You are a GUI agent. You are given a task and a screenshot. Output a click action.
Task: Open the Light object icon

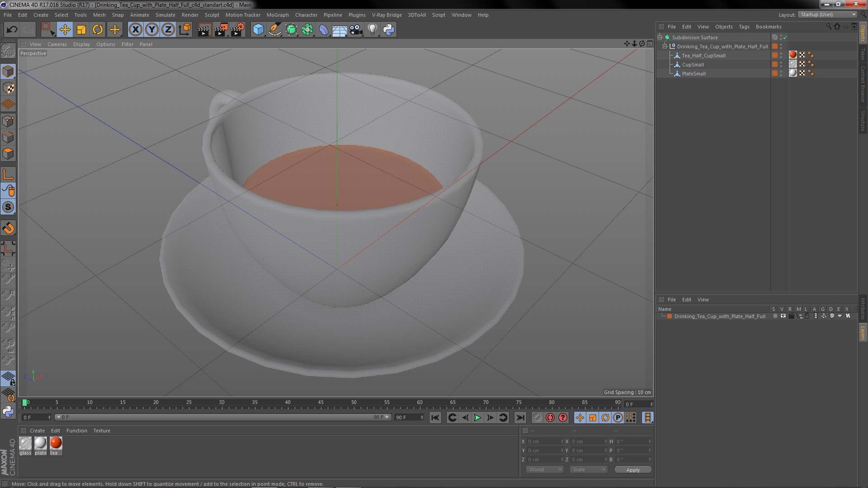[x=372, y=30]
